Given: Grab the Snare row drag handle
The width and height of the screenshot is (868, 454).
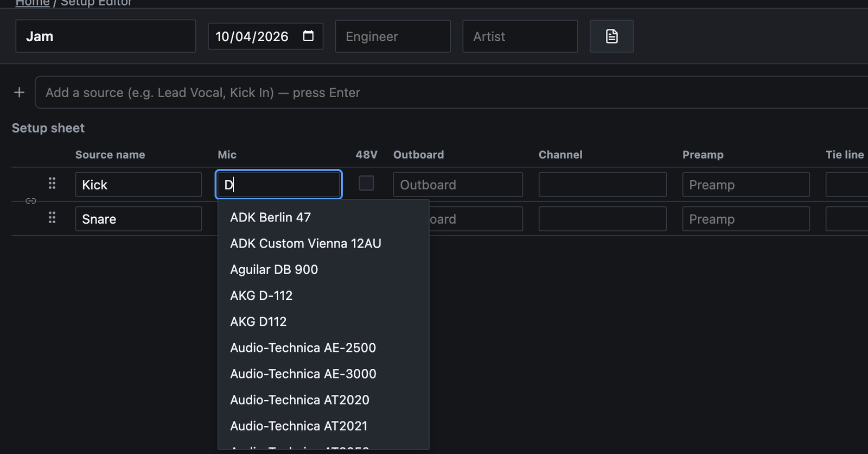Looking at the screenshot, I should (x=52, y=218).
